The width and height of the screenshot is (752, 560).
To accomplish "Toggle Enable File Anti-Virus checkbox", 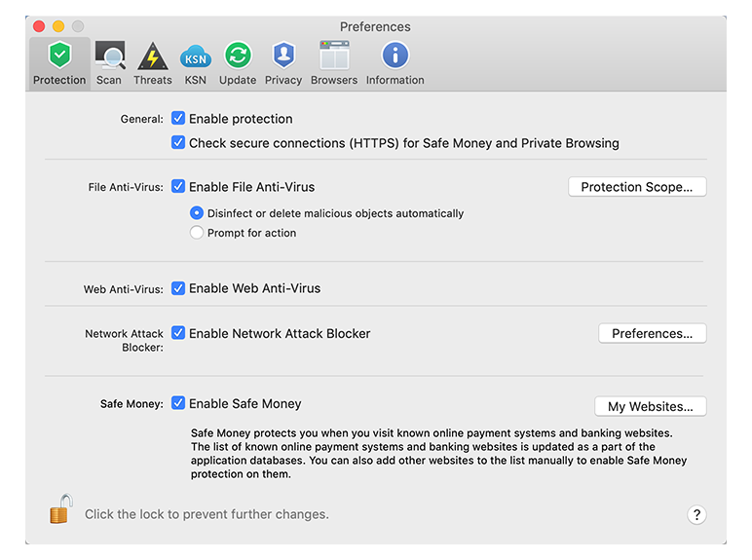I will point(178,187).
